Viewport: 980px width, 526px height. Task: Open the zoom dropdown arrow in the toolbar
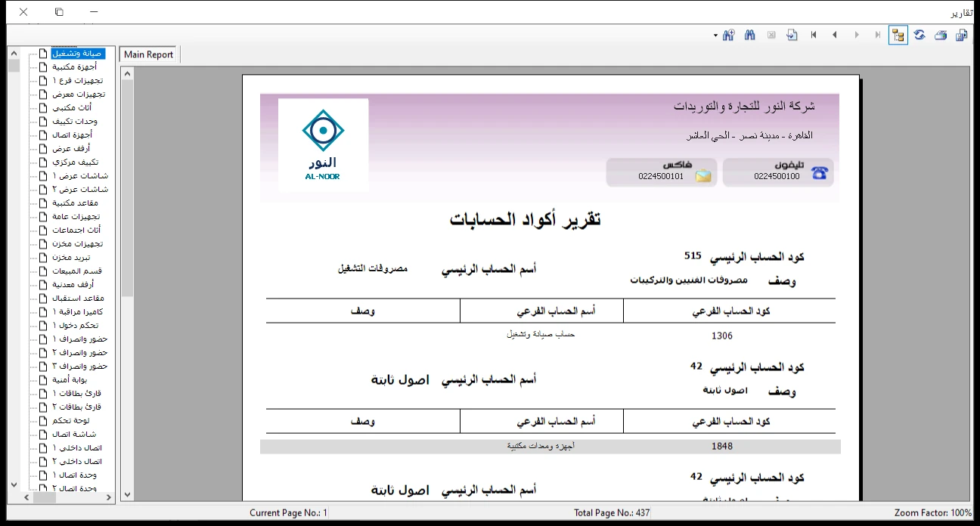click(715, 36)
